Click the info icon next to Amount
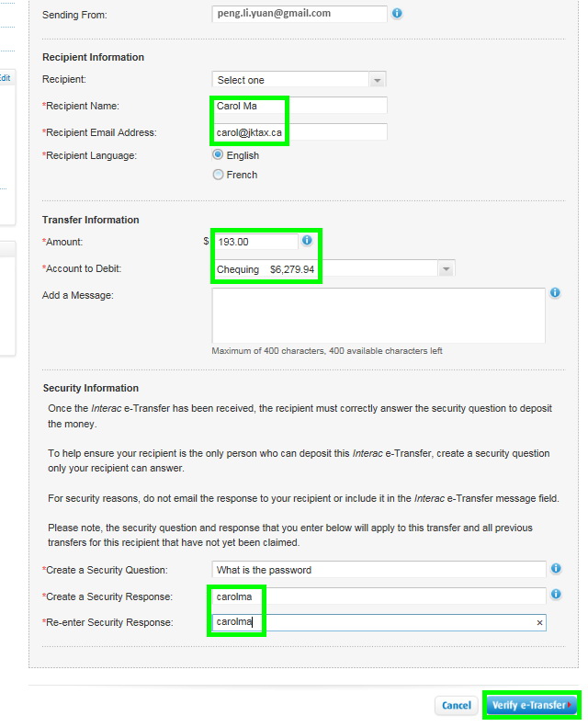Viewport: 588px width, 727px height. [x=307, y=241]
